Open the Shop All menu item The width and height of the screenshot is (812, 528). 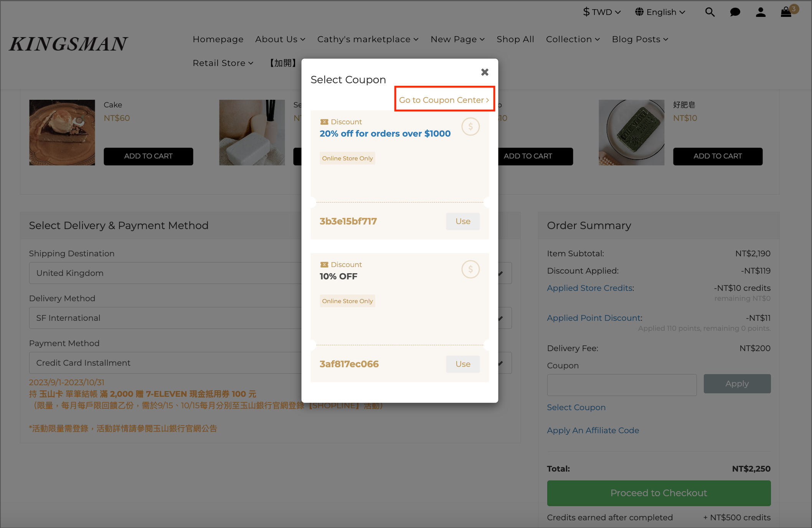(x=515, y=40)
